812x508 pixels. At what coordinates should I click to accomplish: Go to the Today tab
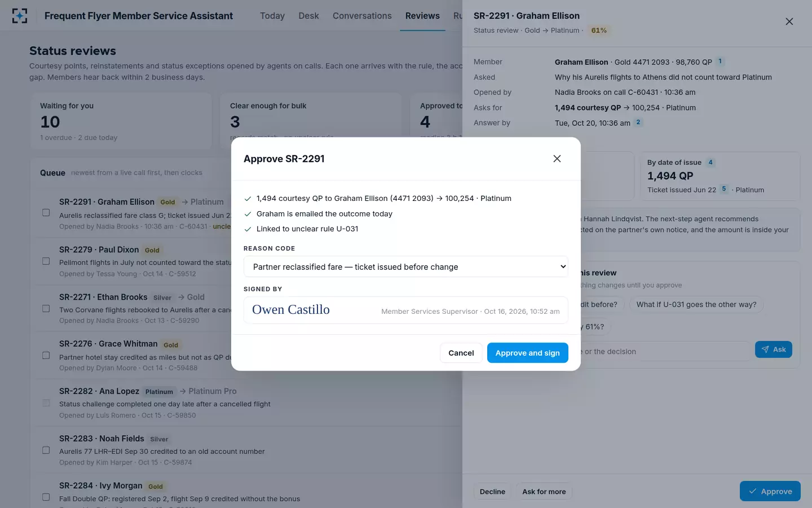point(272,16)
